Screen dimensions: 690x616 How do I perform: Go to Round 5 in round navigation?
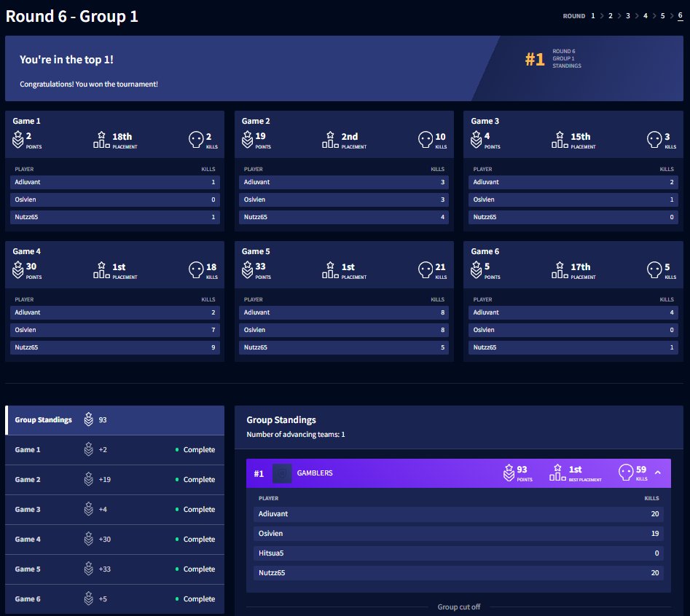click(x=663, y=16)
